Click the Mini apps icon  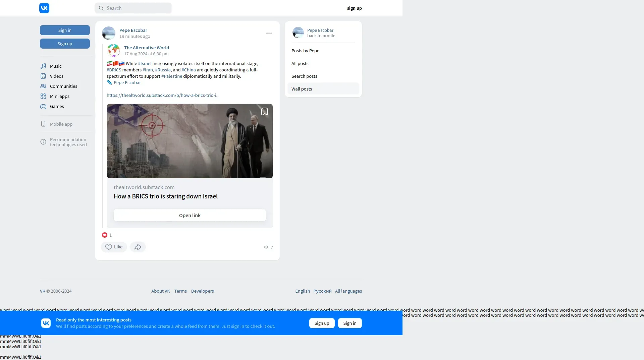[43, 96]
